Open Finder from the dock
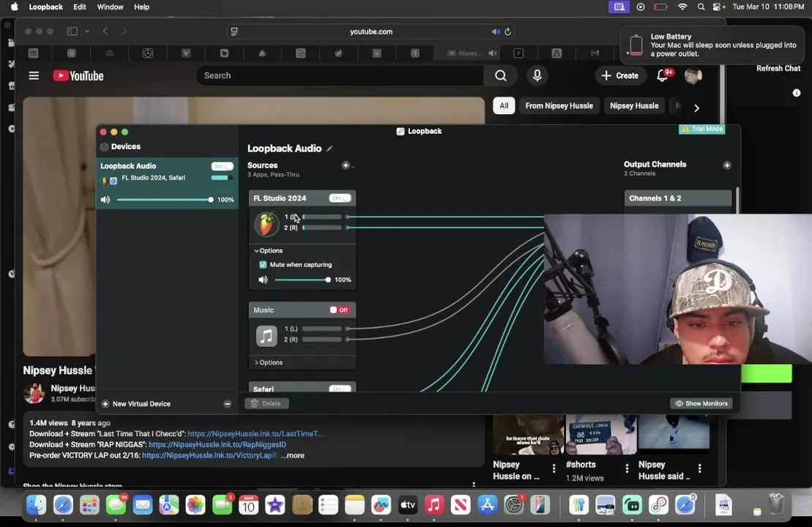This screenshot has width=812, height=527. pyautogui.click(x=37, y=504)
